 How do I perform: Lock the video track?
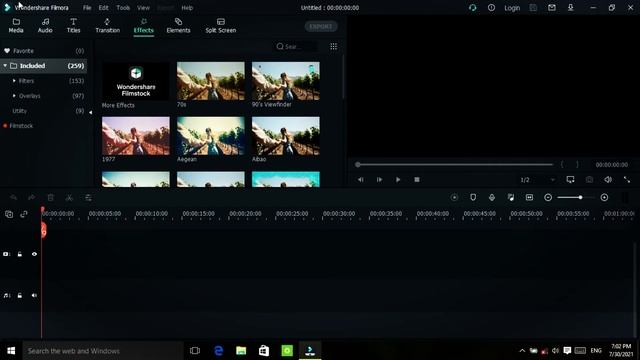click(x=20, y=254)
